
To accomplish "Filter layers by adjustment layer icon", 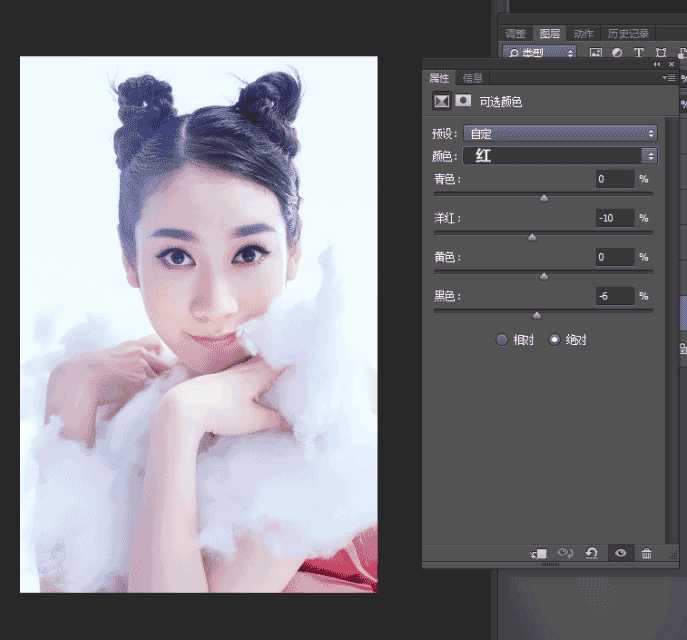I will 617,53.
